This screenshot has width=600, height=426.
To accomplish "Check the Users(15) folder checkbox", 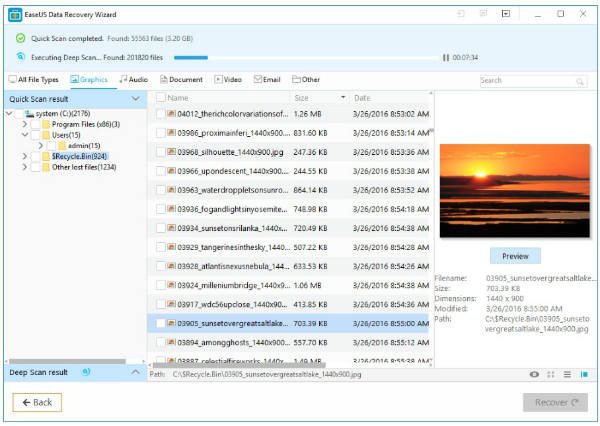I will (x=35, y=135).
